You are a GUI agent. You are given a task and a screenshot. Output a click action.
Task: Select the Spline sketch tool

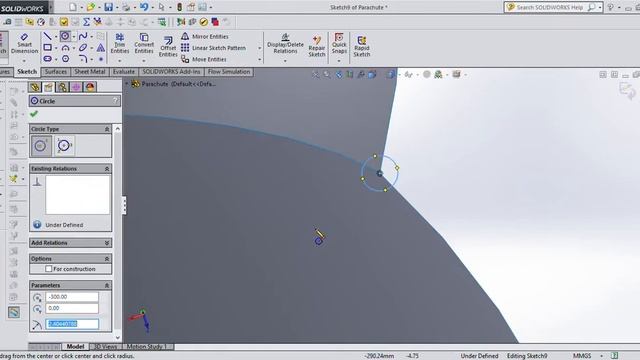pyautogui.click(x=83, y=36)
